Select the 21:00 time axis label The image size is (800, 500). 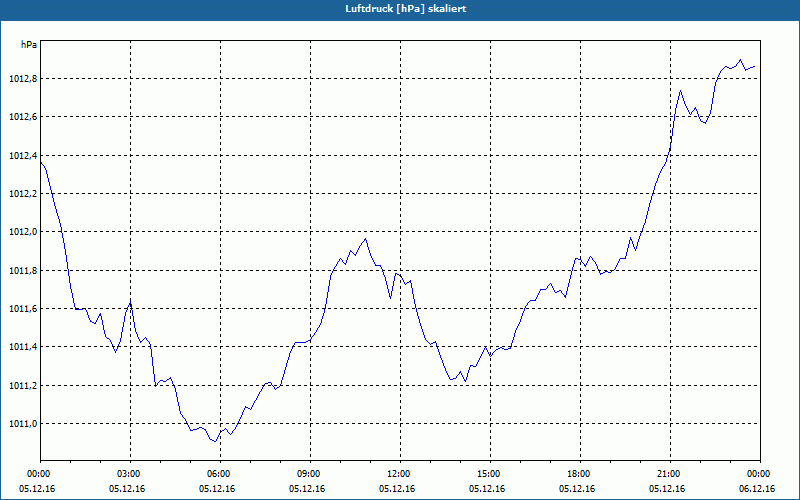point(668,474)
